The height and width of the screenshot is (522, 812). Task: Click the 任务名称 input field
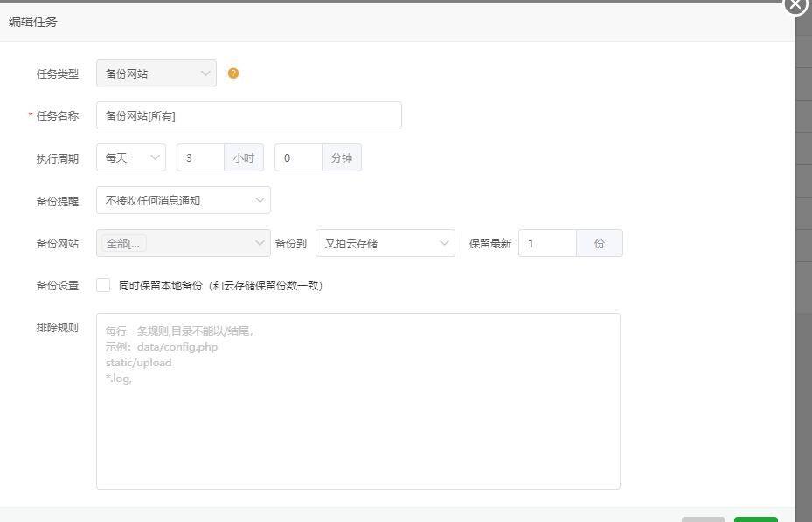click(x=248, y=115)
